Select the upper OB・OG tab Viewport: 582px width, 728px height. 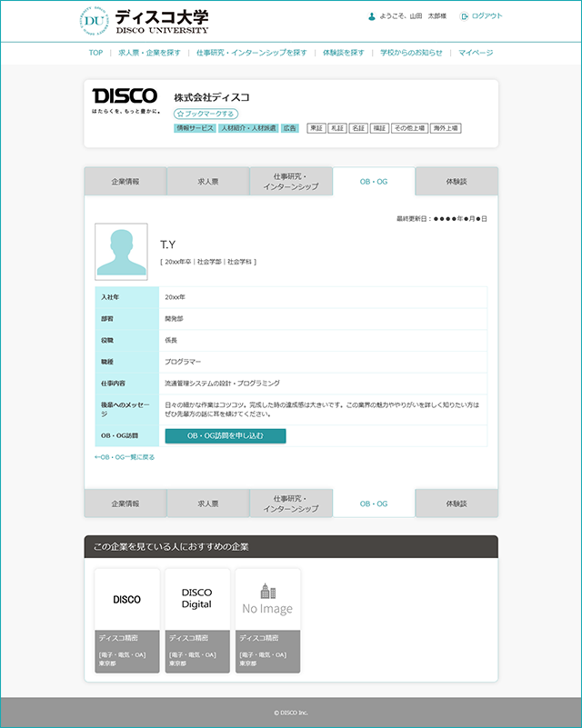coord(374,182)
